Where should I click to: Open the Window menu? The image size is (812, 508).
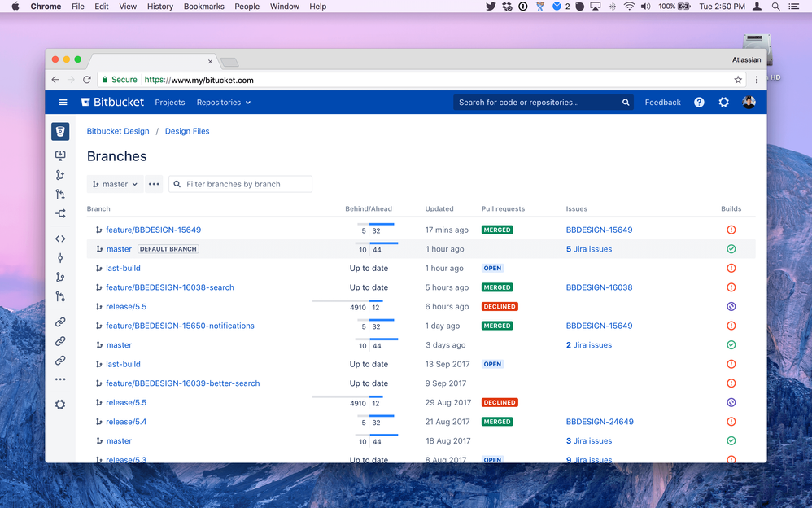click(x=284, y=7)
